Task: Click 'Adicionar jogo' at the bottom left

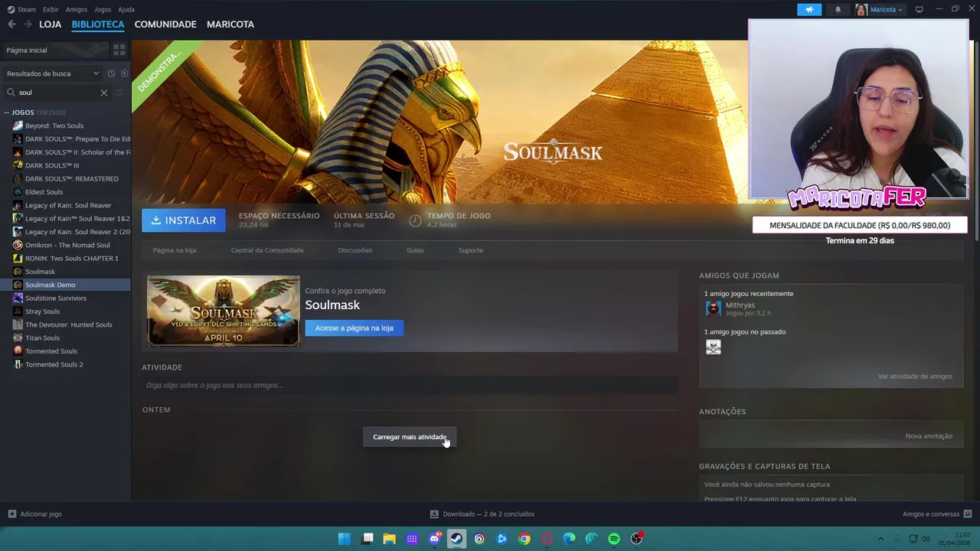Action: coord(35,514)
